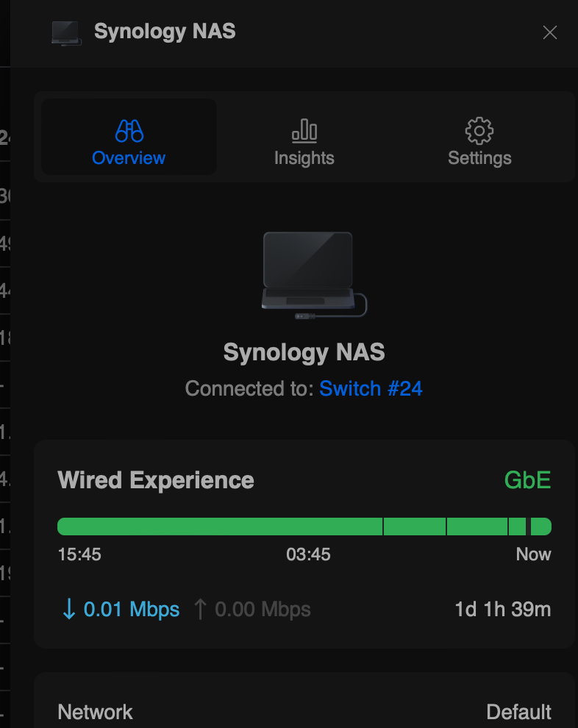578x728 pixels.
Task: Open the Insights tab label
Action: click(x=304, y=158)
